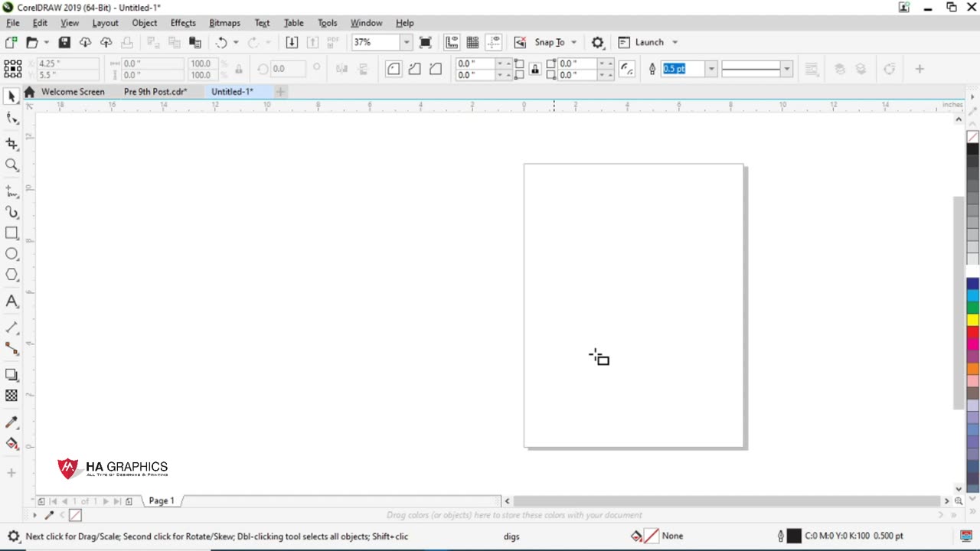Click the Import icon
Screen dimensions: 980x551
pyautogui.click(x=292, y=42)
